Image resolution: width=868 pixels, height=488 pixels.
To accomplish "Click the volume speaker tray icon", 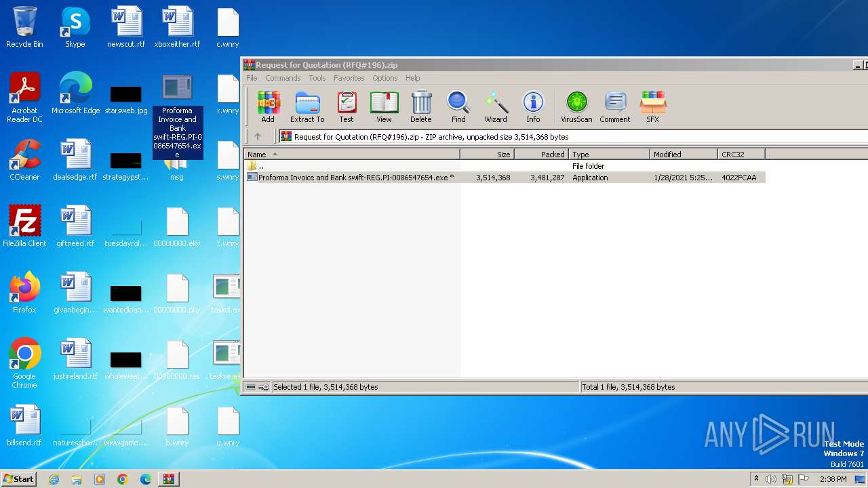I will [x=771, y=479].
